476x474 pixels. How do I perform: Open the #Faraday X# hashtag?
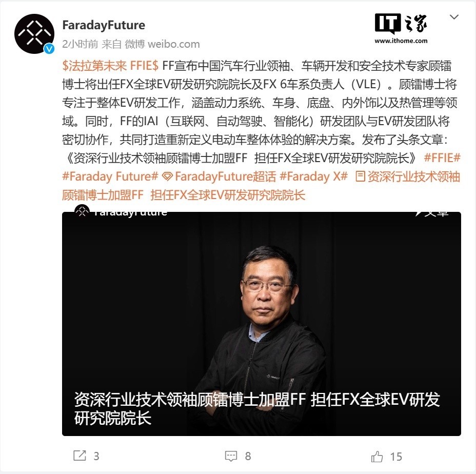(x=313, y=176)
